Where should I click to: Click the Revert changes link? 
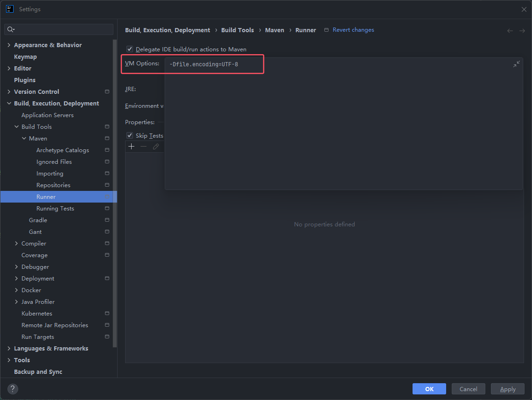tap(353, 30)
